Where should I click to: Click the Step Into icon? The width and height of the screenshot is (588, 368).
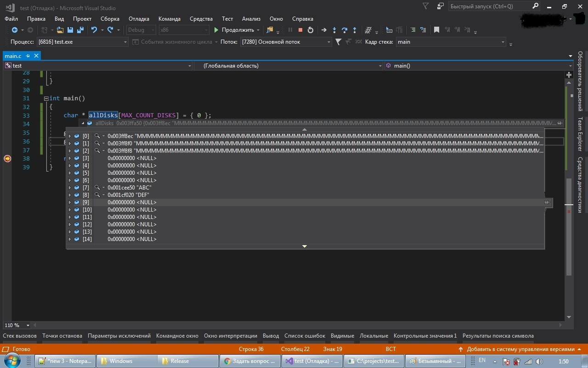334,30
